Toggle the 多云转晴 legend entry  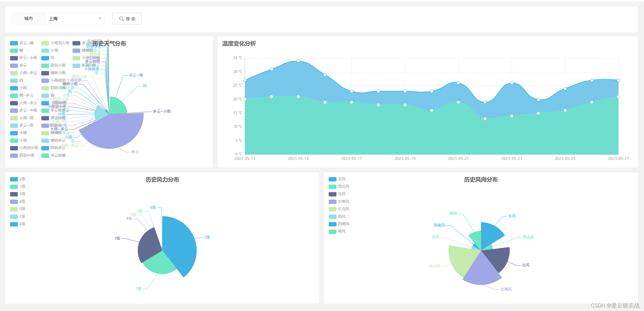tap(53, 155)
